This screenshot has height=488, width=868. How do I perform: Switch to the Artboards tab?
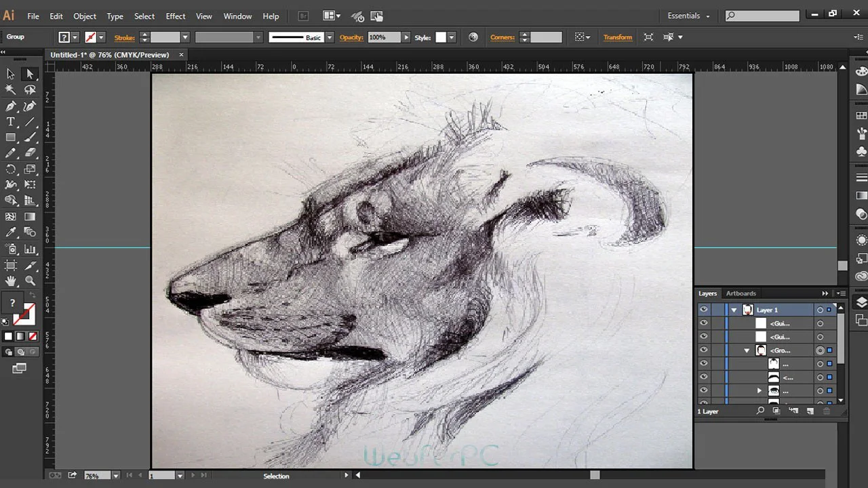click(741, 293)
